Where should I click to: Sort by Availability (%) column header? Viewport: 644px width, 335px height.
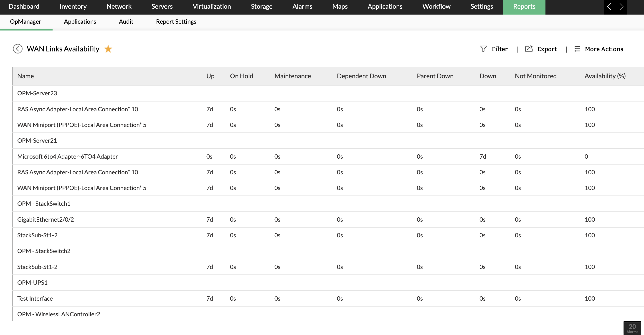tap(605, 76)
